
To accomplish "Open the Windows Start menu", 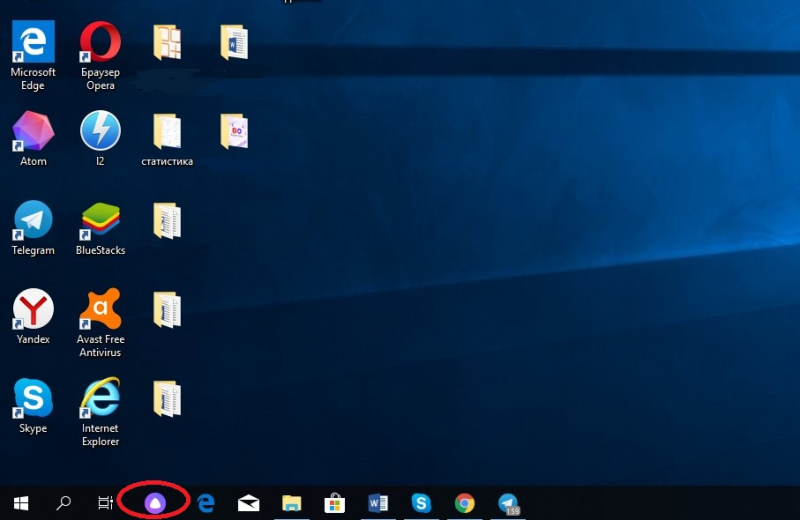I will pos(21,503).
